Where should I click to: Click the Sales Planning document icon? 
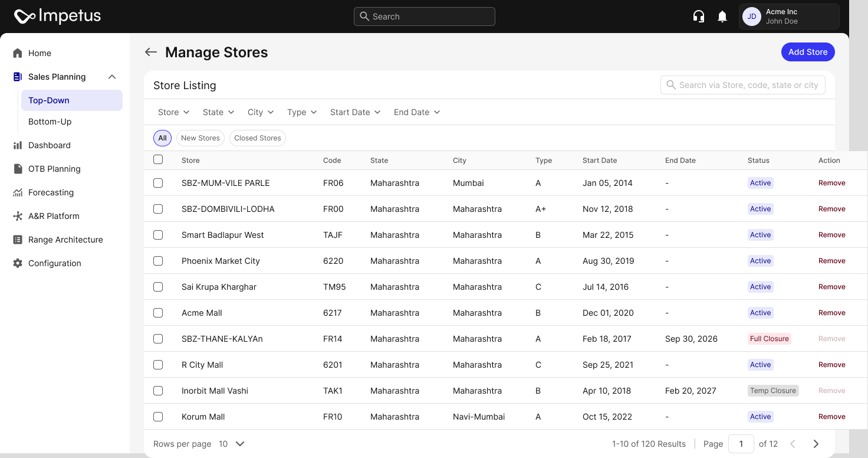pyautogui.click(x=18, y=77)
